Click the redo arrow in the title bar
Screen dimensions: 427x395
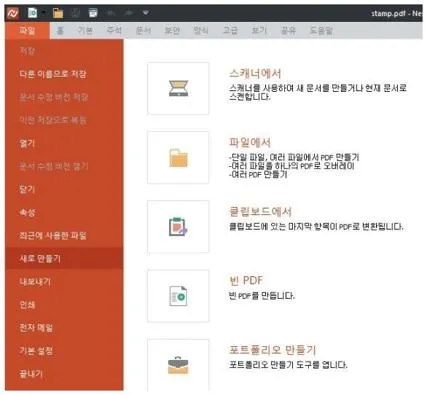[x=128, y=13]
